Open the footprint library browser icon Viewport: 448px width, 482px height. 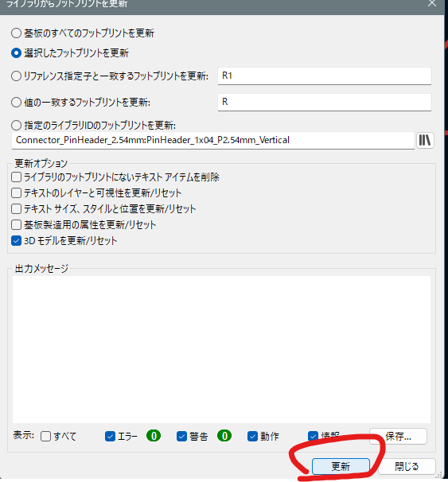[425, 140]
